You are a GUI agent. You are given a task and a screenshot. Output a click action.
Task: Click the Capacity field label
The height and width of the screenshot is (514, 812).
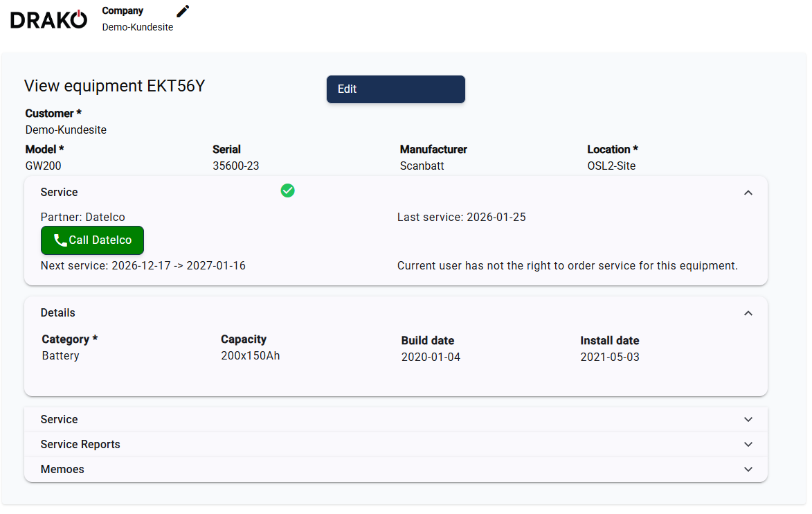[x=244, y=339]
